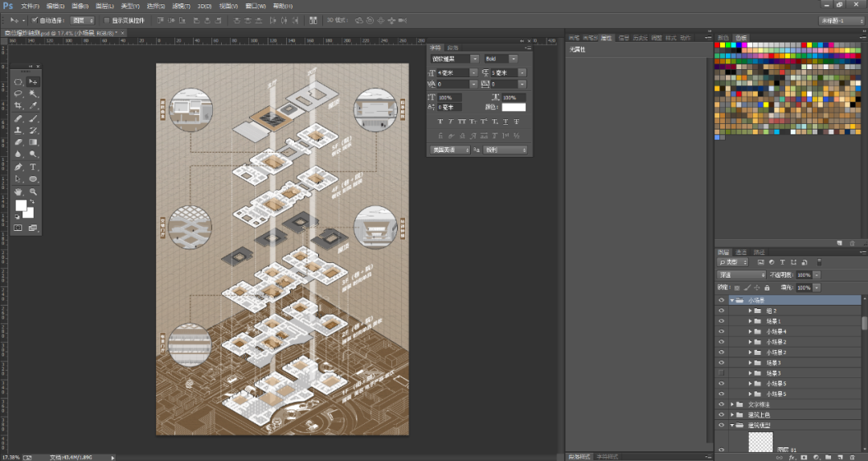868x461 pixels.
Task: Click the delete layer trash icon
Action: point(853,457)
